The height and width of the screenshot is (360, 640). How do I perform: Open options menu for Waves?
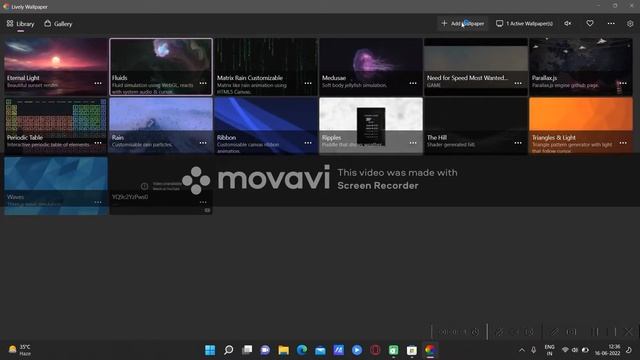click(x=98, y=202)
